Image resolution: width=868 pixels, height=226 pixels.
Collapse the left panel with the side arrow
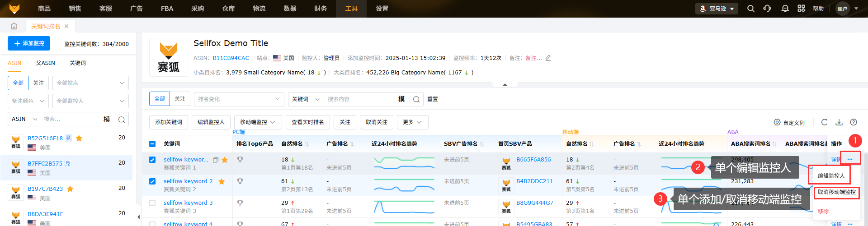(x=139, y=217)
